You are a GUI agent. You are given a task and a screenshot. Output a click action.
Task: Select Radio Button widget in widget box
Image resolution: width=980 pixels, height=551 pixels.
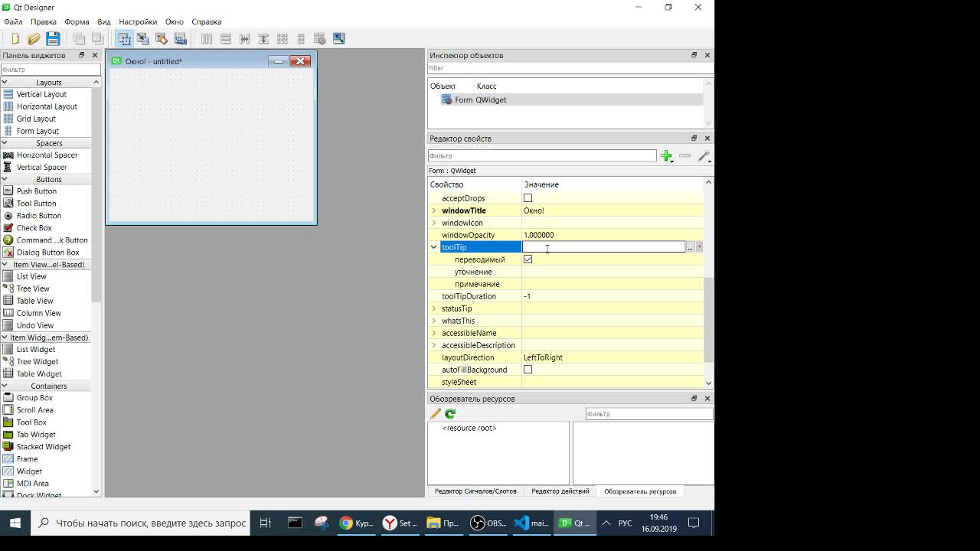point(38,216)
